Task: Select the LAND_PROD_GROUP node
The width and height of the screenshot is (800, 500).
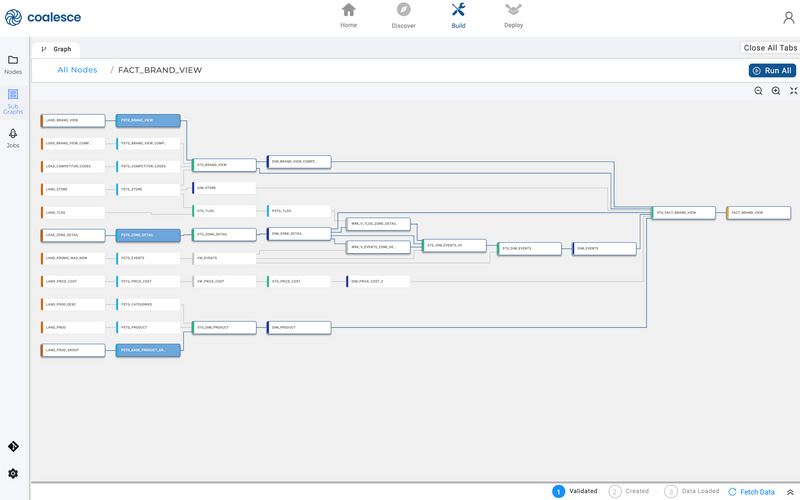Action: (x=73, y=351)
